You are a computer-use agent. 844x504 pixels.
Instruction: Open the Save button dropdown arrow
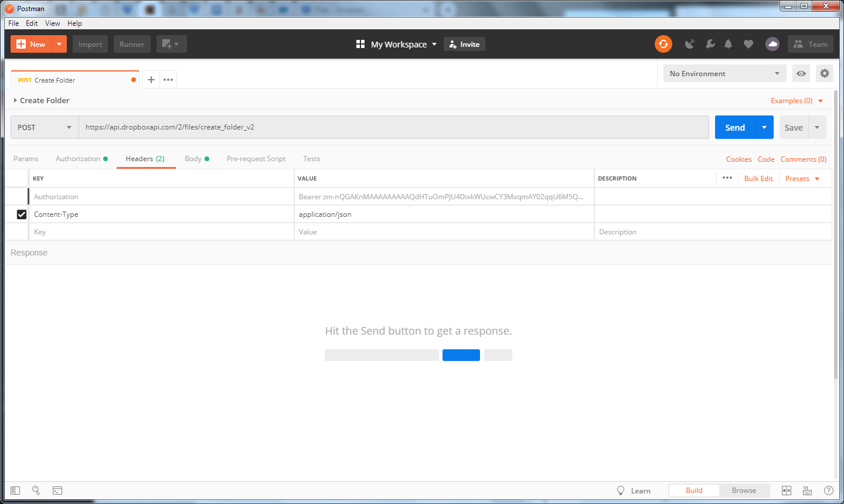tap(817, 127)
